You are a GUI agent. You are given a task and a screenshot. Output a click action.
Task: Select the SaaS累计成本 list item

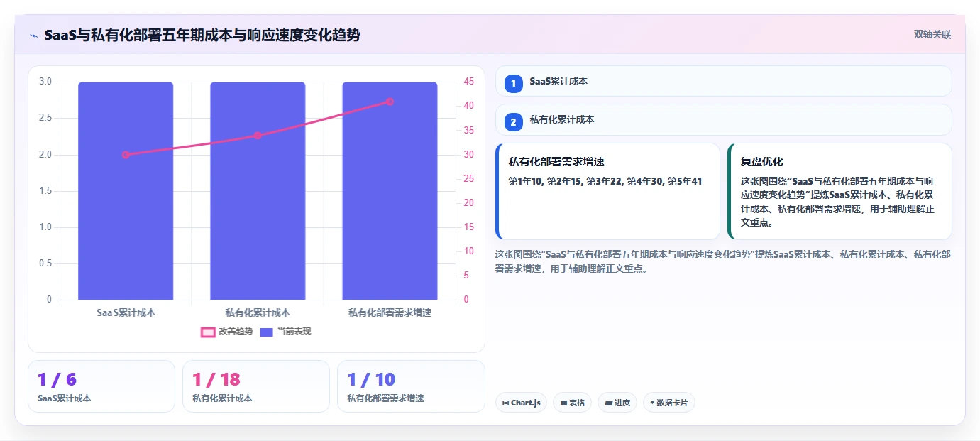click(x=724, y=81)
